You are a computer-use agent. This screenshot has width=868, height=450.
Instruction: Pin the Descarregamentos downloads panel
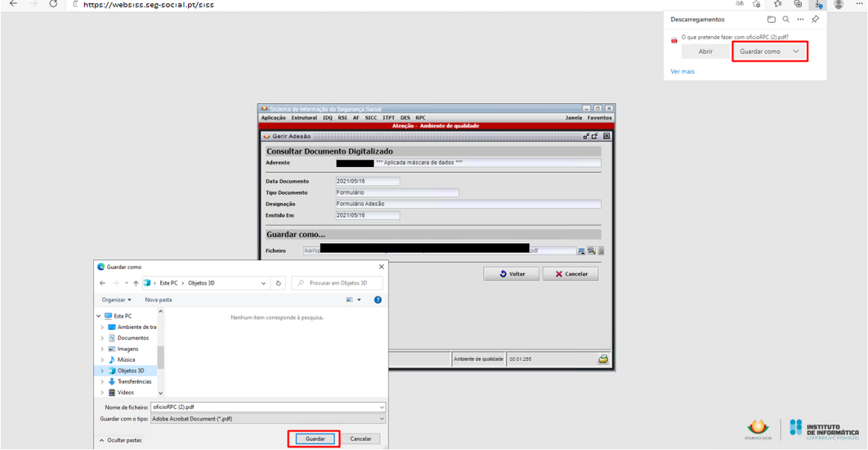815,19
